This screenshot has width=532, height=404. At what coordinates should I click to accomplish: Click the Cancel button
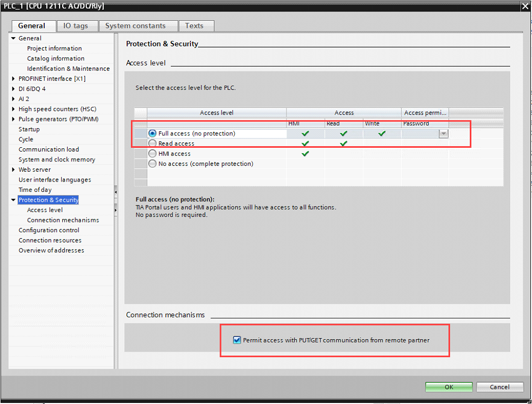(499, 387)
